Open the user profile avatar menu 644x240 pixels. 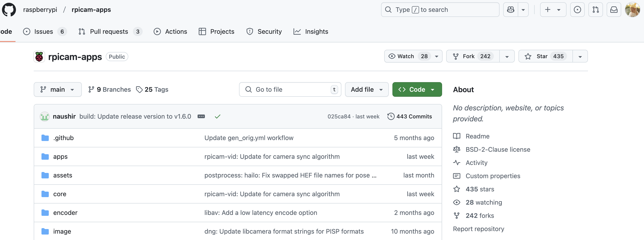[632, 10]
